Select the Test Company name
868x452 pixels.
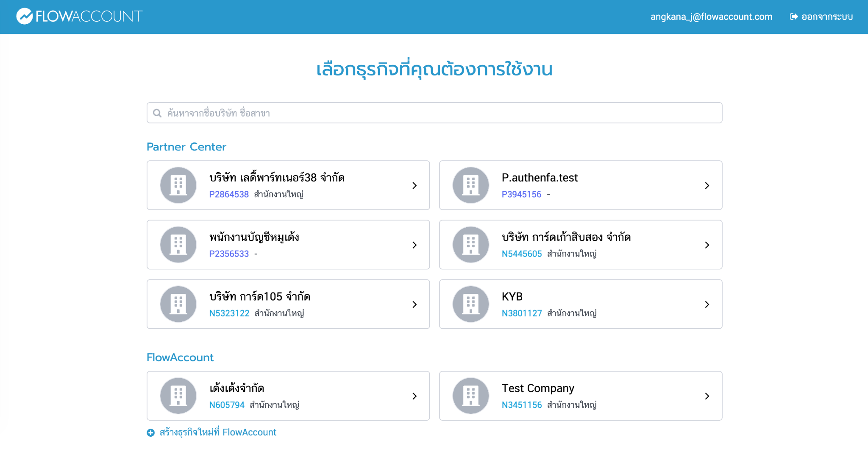click(538, 388)
